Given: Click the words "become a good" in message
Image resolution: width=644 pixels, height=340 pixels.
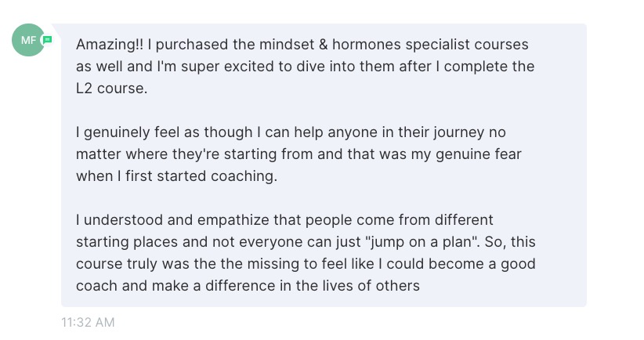Looking at the screenshot, I should pyautogui.click(x=491, y=264).
